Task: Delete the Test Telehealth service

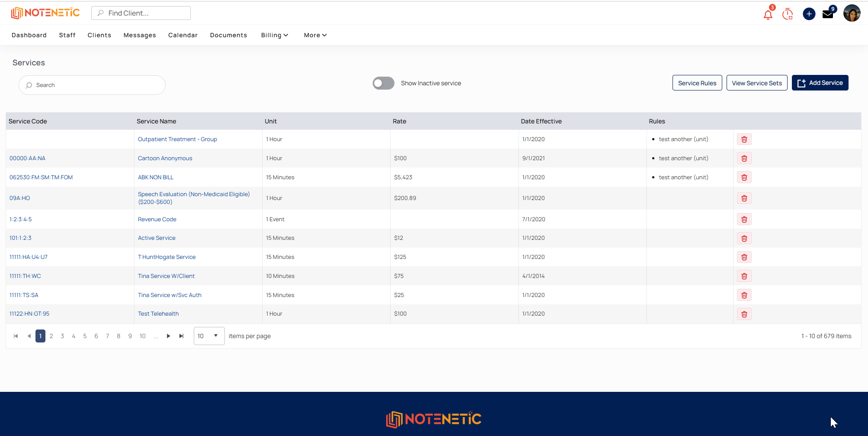Action: (744, 314)
